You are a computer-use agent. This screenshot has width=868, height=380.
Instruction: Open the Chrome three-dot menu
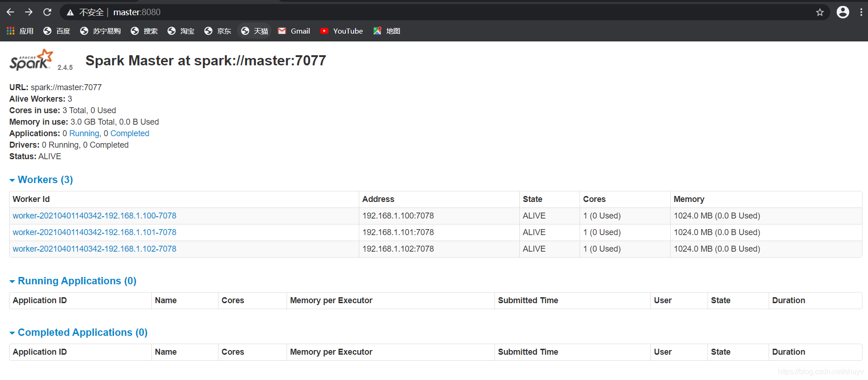[x=861, y=12]
